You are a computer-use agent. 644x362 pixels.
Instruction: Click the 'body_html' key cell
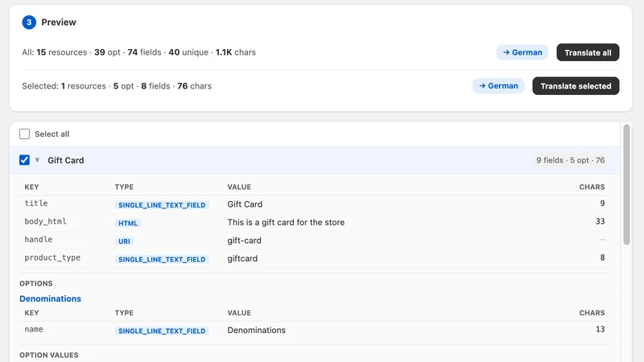click(45, 222)
